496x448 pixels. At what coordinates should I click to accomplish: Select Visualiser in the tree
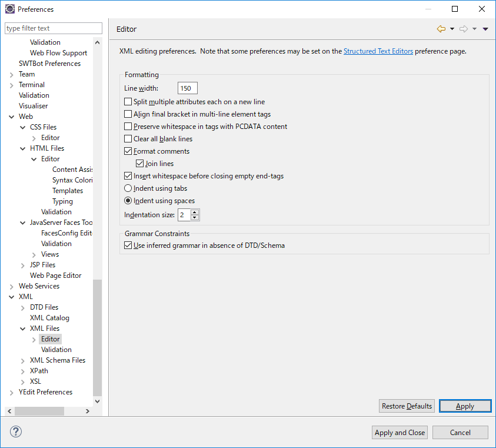[33, 106]
